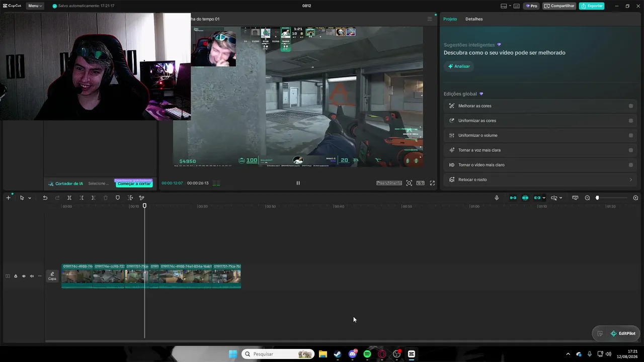Add a new track with plus icon
This screenshot has width=644, height=362.
coord(8,198)
